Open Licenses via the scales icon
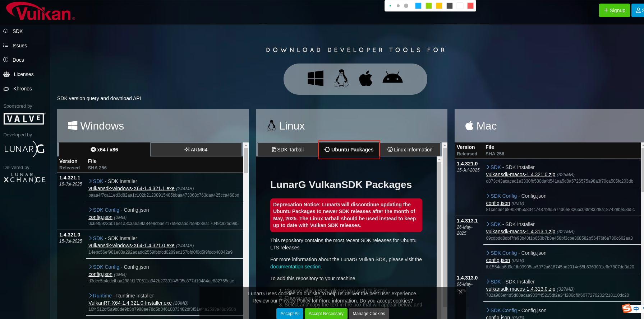 click(x=6, y=74)
